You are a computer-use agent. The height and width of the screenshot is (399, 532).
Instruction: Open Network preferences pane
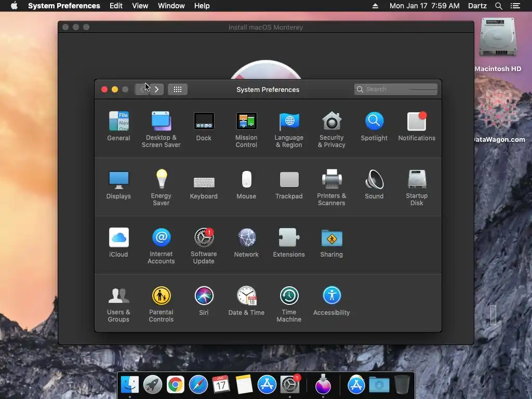tap(246, 243)
